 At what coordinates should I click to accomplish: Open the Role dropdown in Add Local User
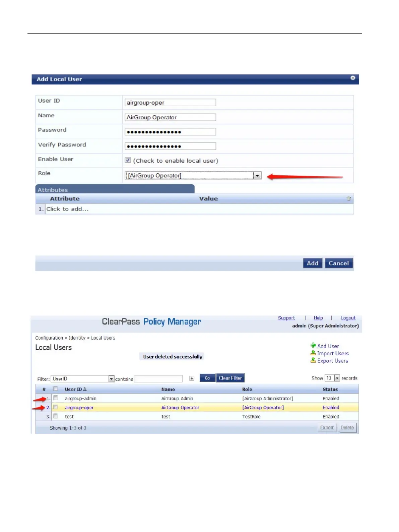tap(257, 175)
